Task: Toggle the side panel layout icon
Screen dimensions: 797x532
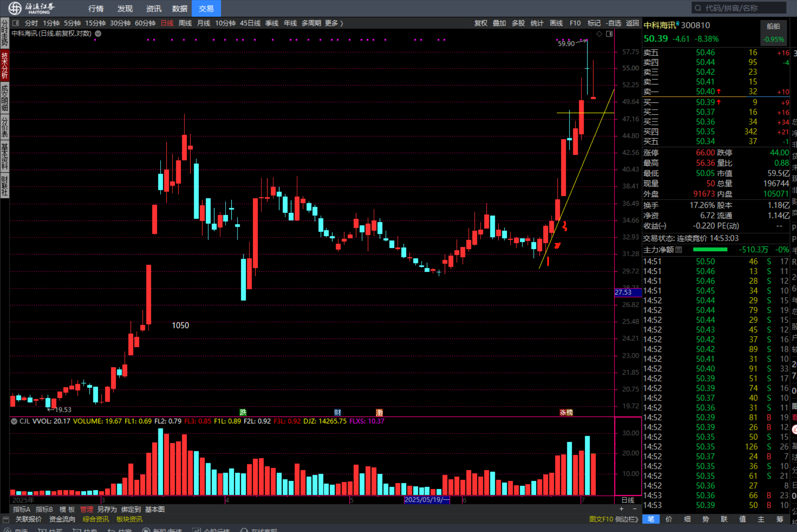Action: click(x=609, y=34)
